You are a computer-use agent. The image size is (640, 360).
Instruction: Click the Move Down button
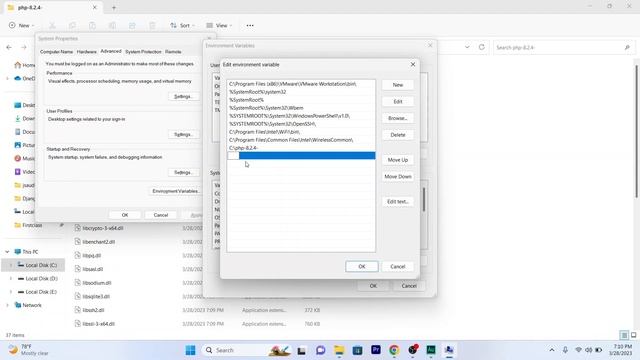(x=398, y=177)
